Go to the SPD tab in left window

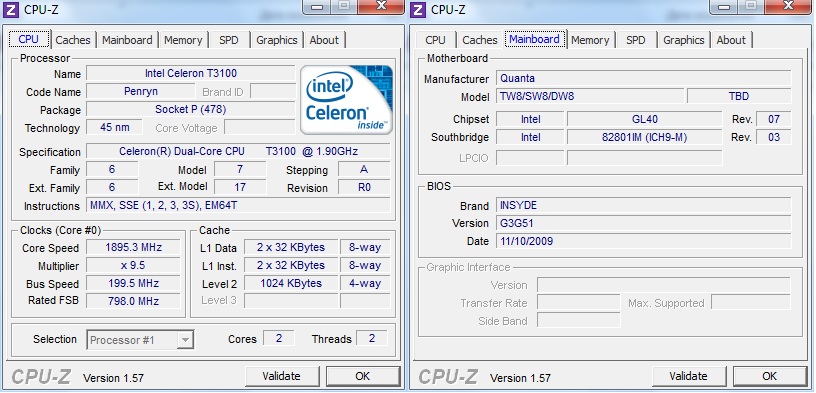point(228,40)
